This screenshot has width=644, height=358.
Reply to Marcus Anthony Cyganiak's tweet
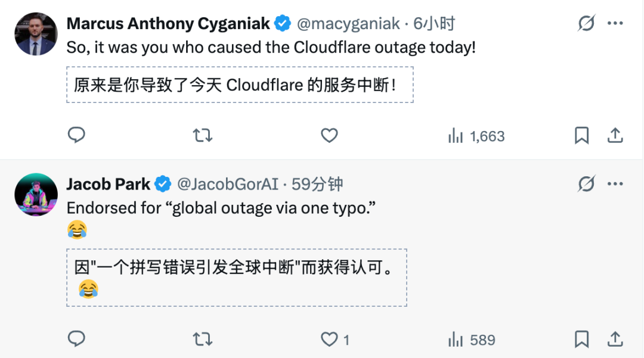(x=76, y=136)
